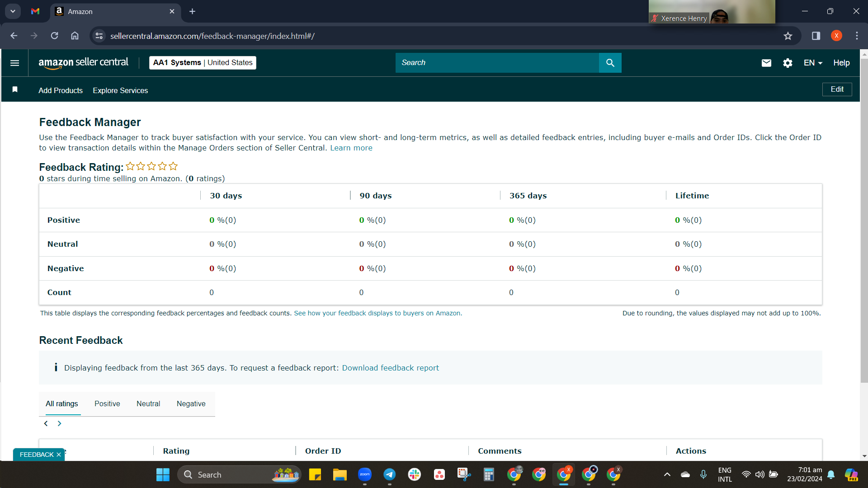Open the Windows Start menu
The image size is (868, 488).
[163, 474]
